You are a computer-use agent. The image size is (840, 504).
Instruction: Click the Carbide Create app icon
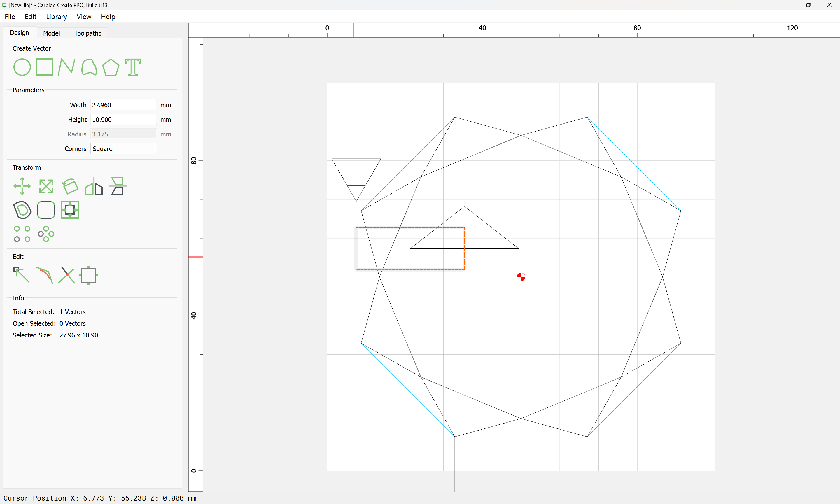pyautogui.click(x=4, y=5)
